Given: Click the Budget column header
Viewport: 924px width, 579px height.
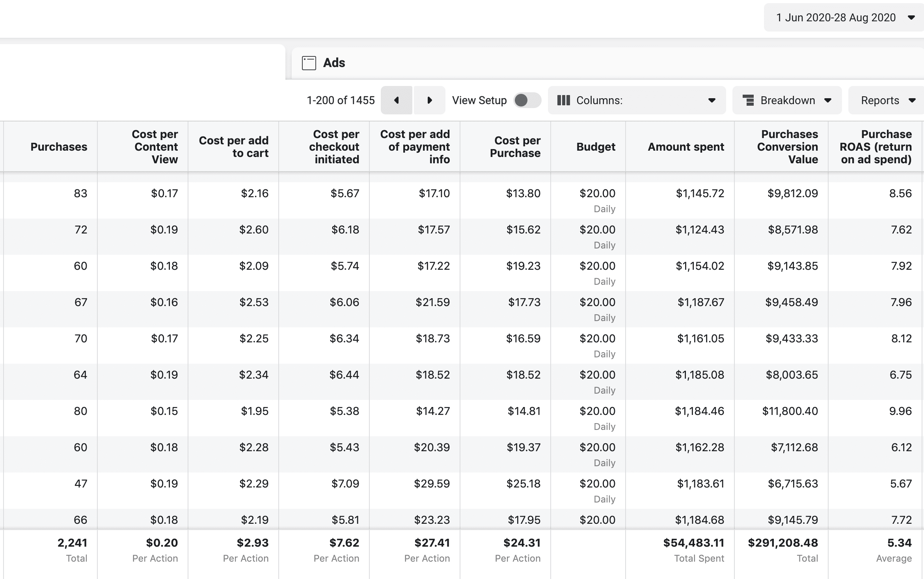Looking at the screenshot, I should pyautogui.click(x=595, y=147).
